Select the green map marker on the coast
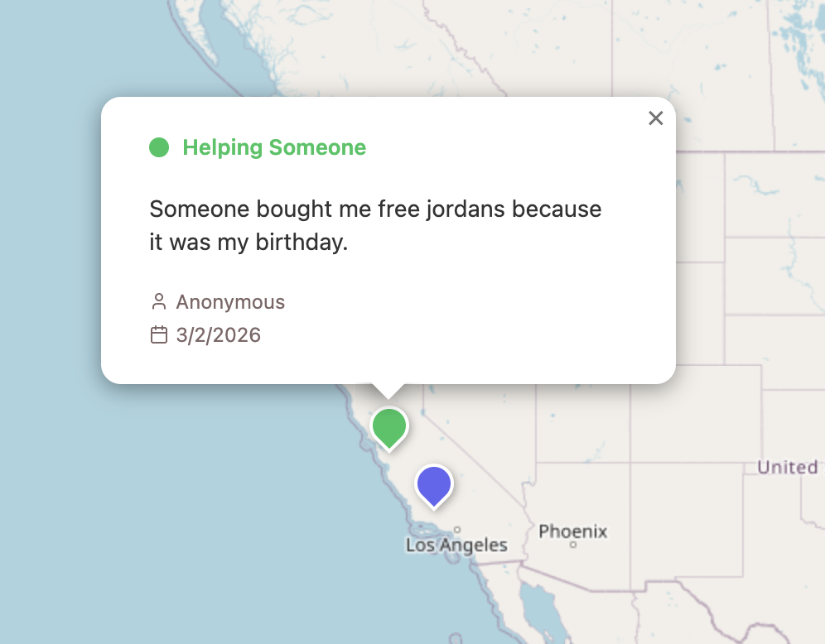Screen dimensions: 825x644 [388, 426]
